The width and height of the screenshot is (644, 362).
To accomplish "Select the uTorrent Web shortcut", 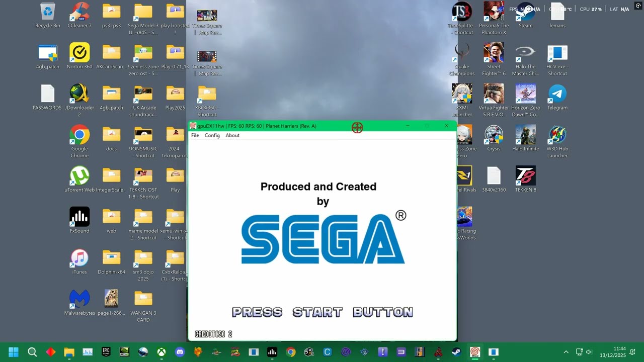I will pyautogui.click(x=79, y=179).
